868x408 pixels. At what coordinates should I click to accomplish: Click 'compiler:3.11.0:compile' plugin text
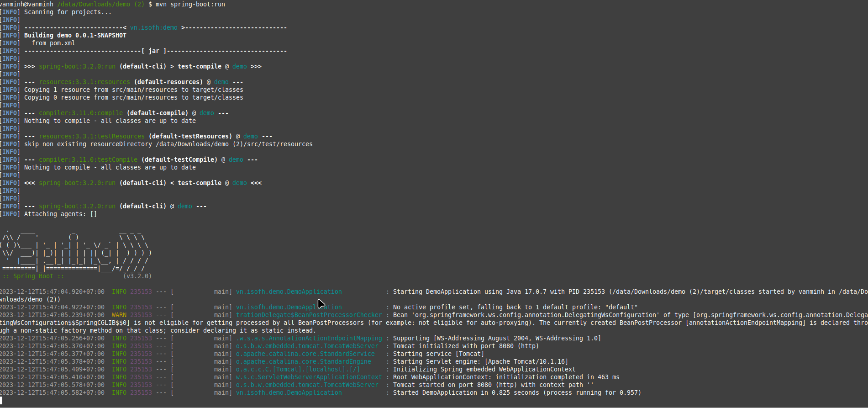(x=81, y=113)
